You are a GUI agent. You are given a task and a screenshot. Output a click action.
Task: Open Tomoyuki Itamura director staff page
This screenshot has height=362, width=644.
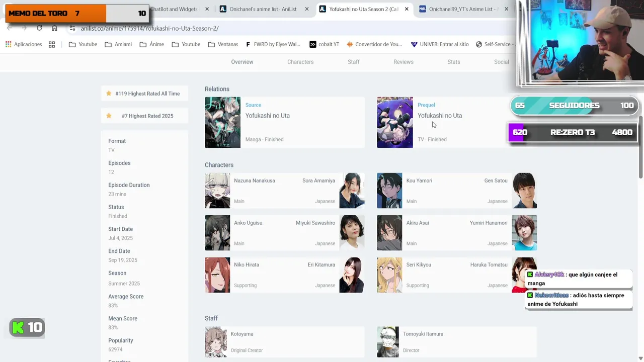tap(423, 334)
